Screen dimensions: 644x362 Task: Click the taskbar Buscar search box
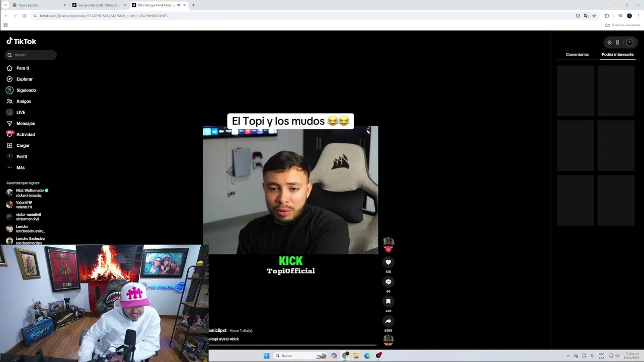[301, 355]
